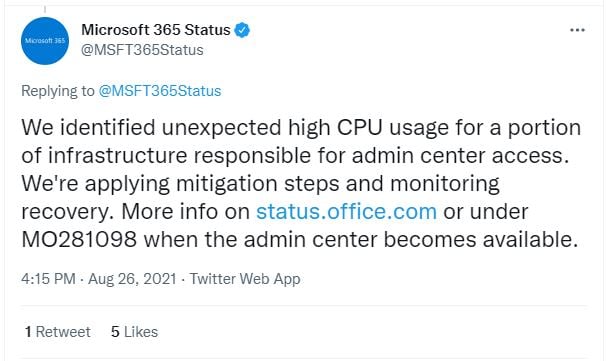Open the three-dot more options menu

(577, 30)
